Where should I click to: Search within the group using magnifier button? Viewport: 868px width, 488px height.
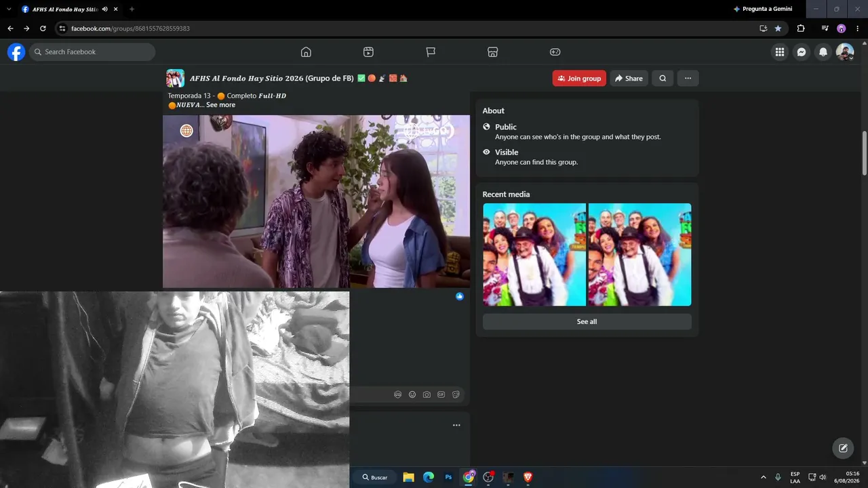tap(663, 79)
